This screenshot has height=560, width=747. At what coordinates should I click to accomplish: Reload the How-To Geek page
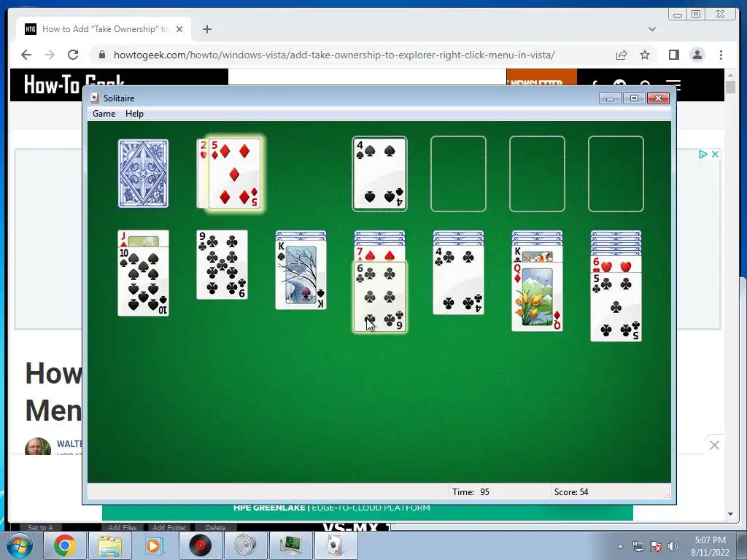click(x=73, y=55)
